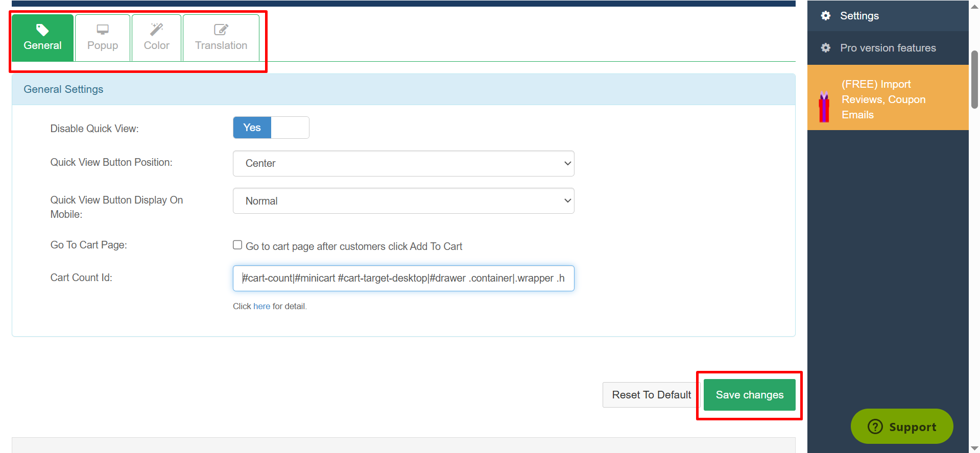
Task: Open the Free Import Reviews, Coupon Emails banner
Action: [888, 97]
